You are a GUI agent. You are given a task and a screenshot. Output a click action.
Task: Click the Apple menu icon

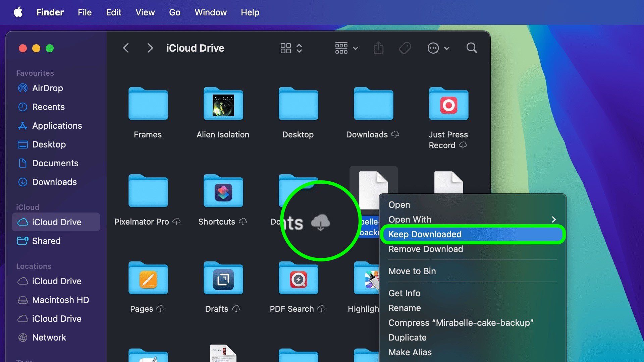pyautogui.click(x=18, y=12)
